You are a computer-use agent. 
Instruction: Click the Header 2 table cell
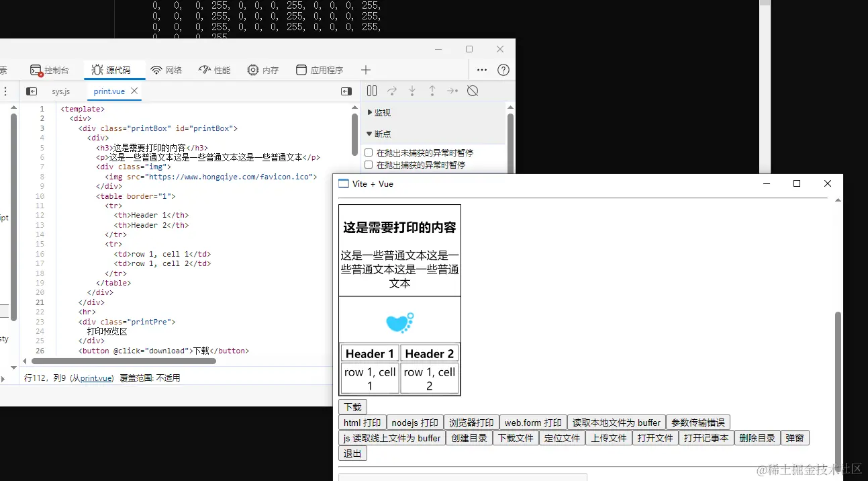(430, 353)
